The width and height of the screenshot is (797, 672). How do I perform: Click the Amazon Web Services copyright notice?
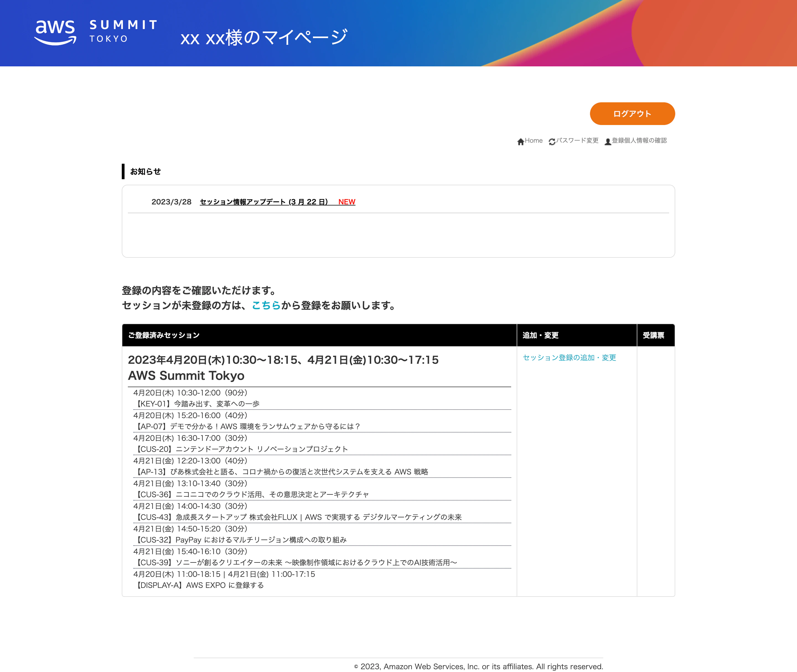(479, 666)
